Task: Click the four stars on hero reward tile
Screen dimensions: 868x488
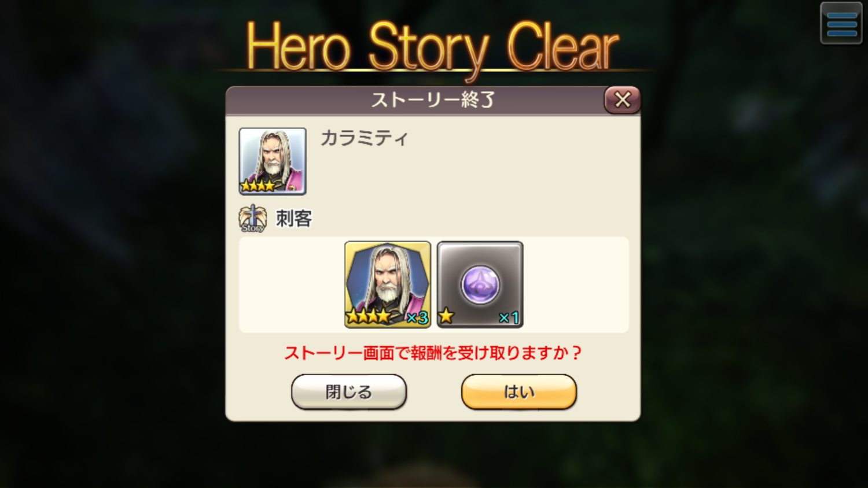Action: (x=369, y=316)
